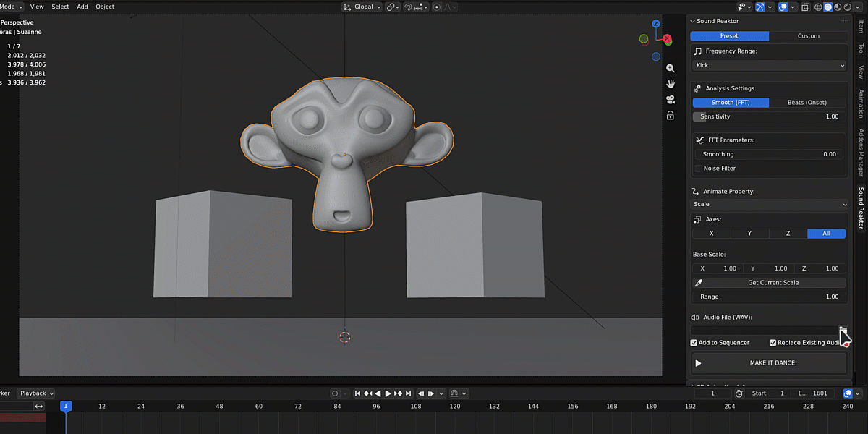Toggle X-ray mode icon
The height and width of the screenshot is (434, 868).
coord(805,7)
